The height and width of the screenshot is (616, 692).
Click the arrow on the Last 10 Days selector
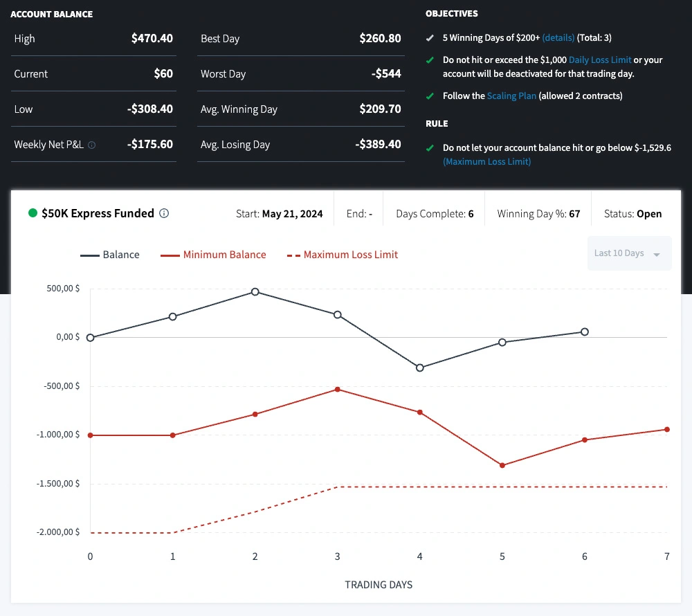(657, 255)
